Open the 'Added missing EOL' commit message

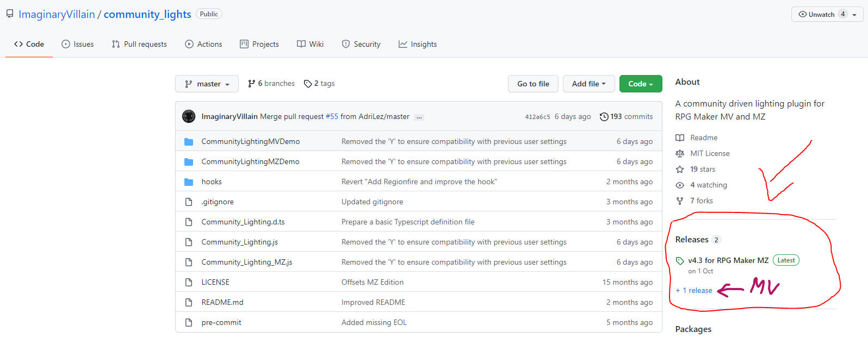point(374,322)
